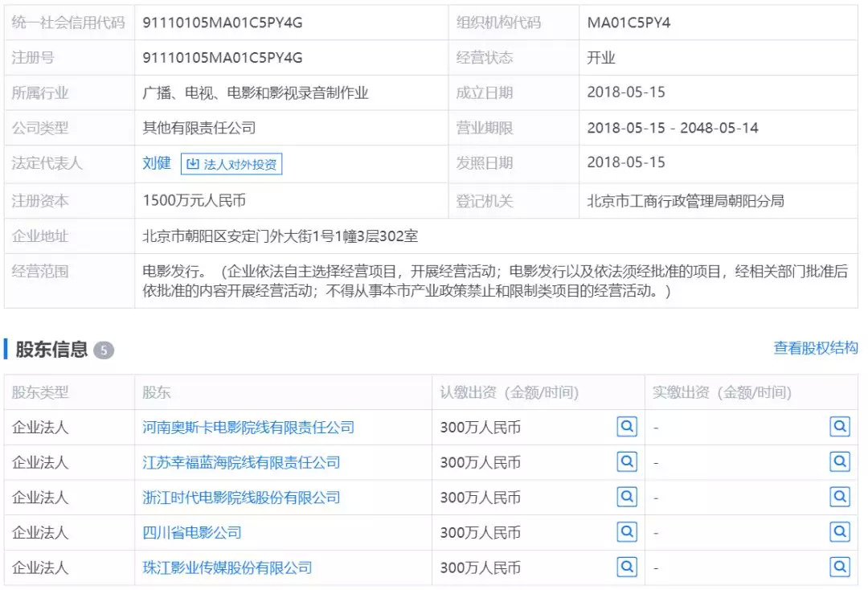Click 公司类型 value 其他有限责任公司

click(199, 128)
